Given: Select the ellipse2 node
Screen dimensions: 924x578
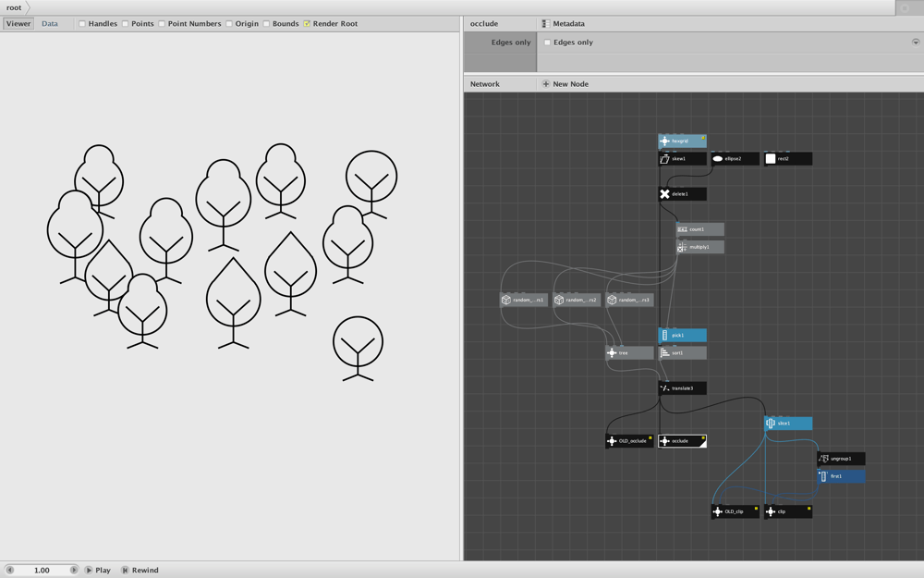Looking at the screenshot, I should [735, 159].
